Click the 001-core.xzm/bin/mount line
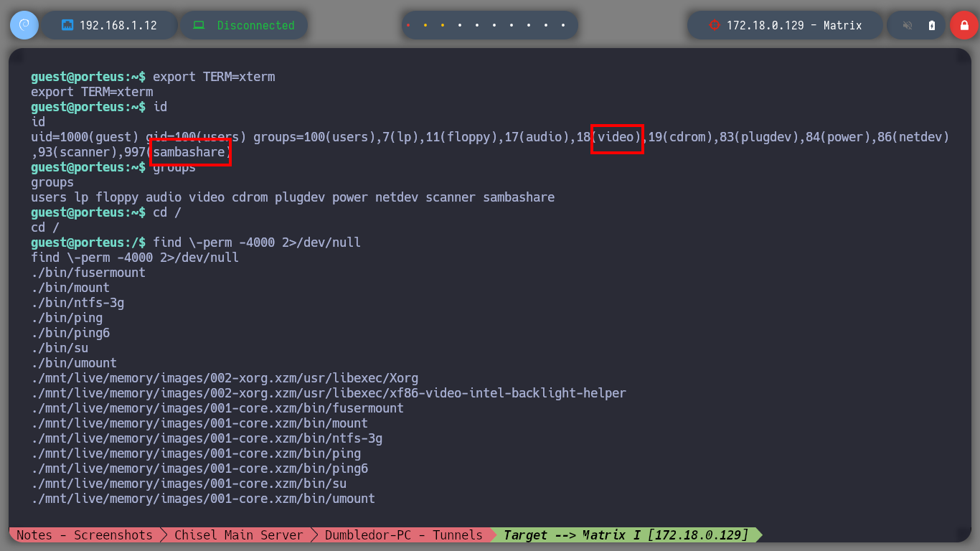980x551 pixels. (199, 423)
